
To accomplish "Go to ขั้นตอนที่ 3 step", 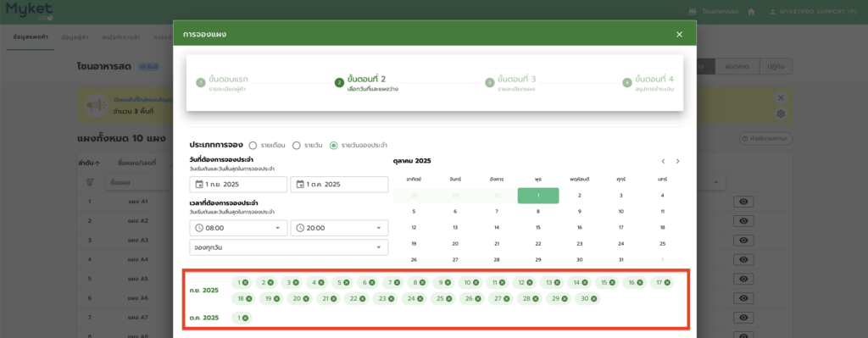I will (509, 82).
